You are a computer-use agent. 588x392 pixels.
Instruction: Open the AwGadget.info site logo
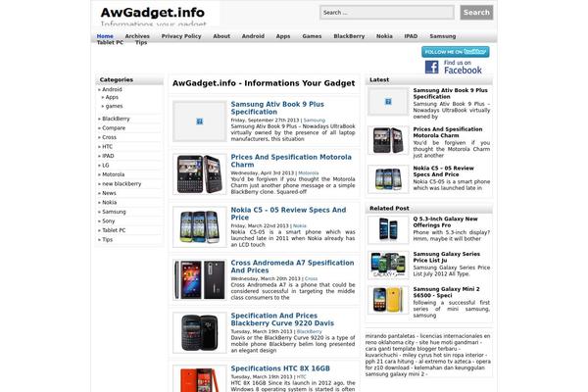pyautogui.click(x=153, y=13)
